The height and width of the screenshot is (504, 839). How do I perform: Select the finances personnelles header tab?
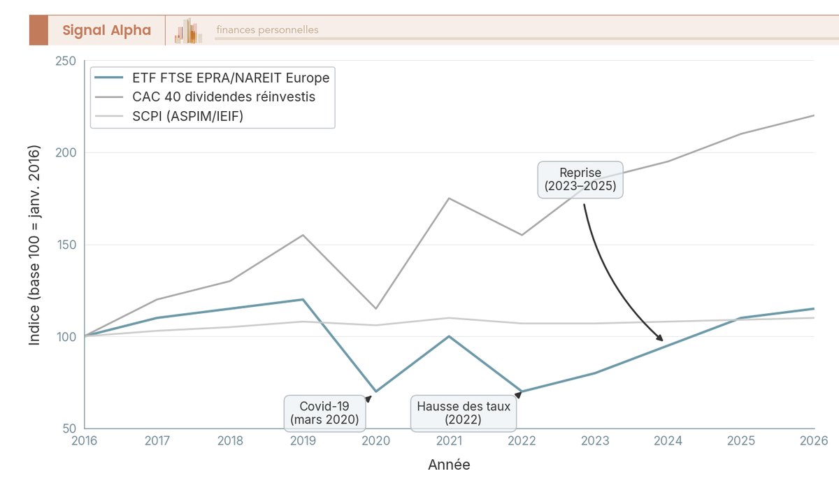tap(266, 30)
